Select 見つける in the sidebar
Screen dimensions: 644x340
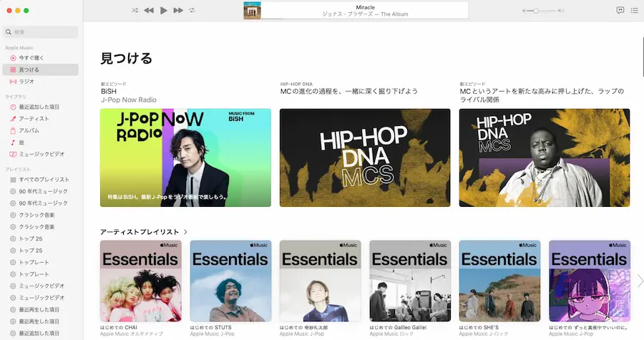[40, 70]
